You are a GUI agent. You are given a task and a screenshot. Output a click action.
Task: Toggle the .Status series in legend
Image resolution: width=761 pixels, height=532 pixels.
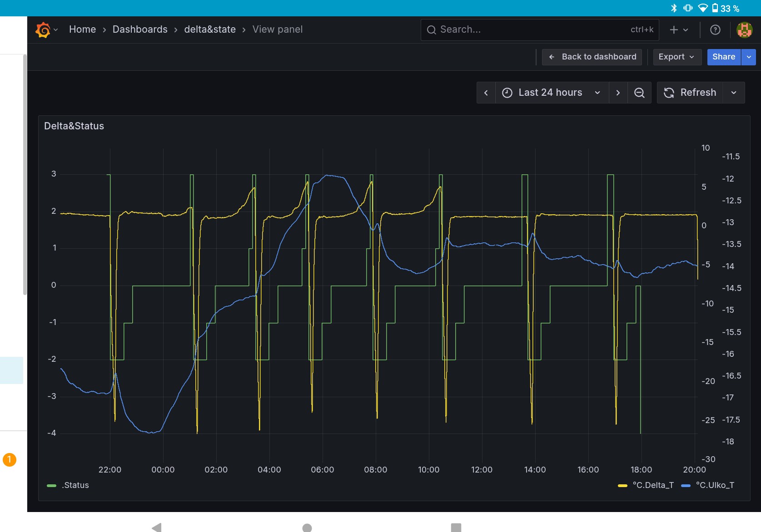point(75,485)
